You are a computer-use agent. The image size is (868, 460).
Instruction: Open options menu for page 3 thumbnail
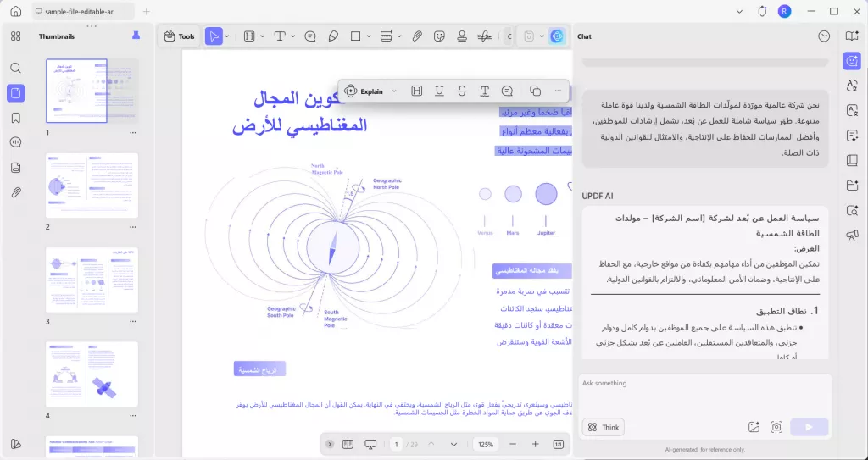click(132, 321)
